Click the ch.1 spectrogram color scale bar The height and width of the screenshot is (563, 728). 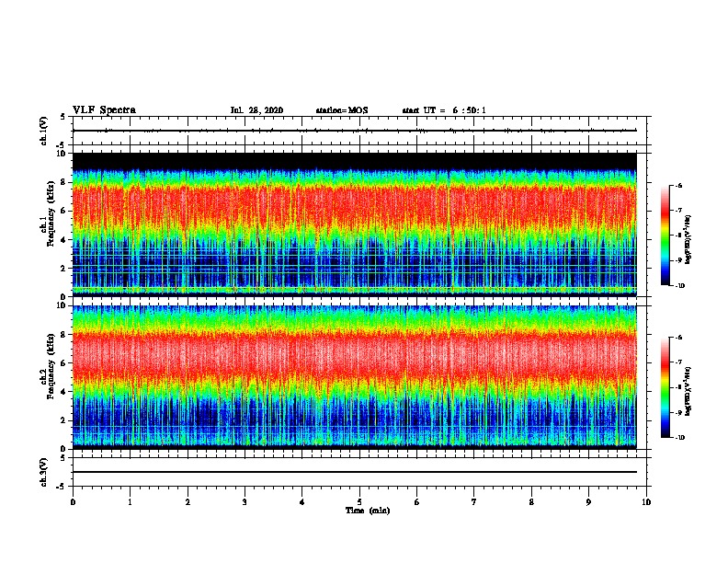(x=665, y=236)
